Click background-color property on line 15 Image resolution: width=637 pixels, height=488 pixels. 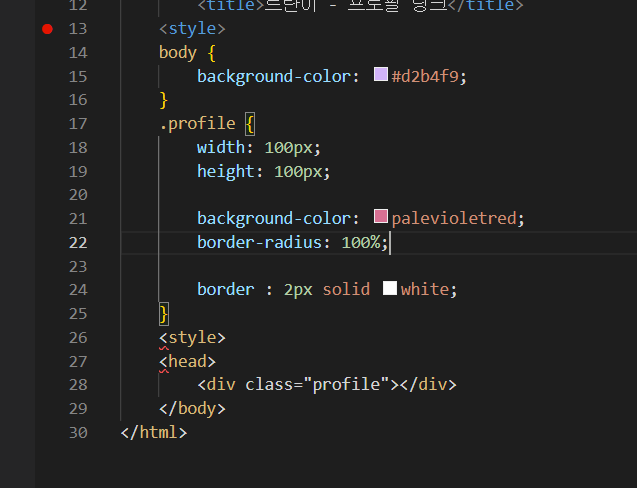pos(274,77)
